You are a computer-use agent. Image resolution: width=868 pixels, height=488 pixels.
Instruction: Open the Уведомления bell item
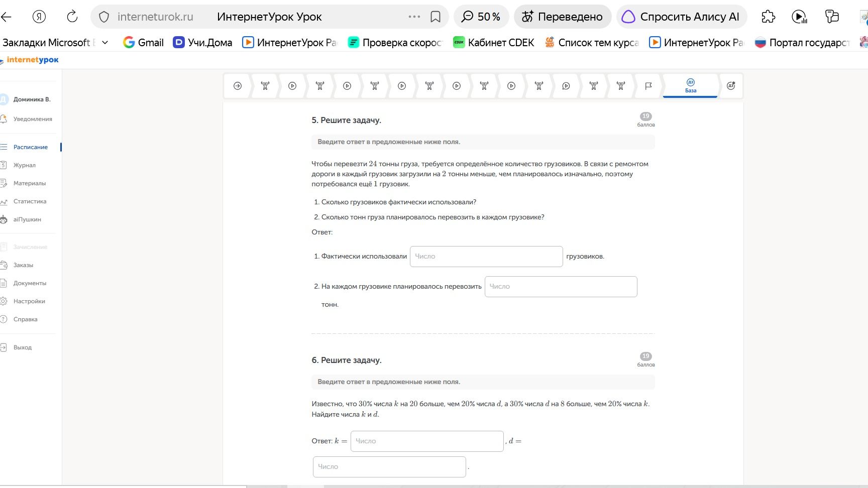(28, 119)
